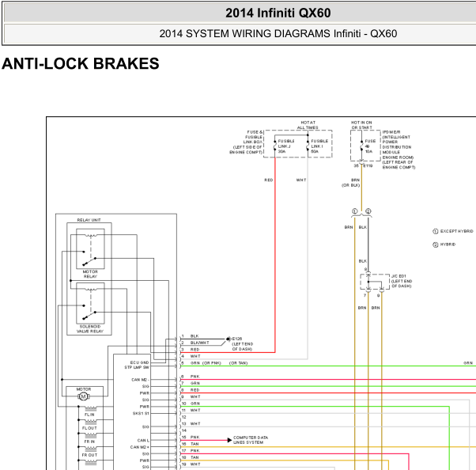Click pin 4 "WHT" wire label
Image resolution: width=476 pixels, height=470 pixels.
(x=195, y=356)
